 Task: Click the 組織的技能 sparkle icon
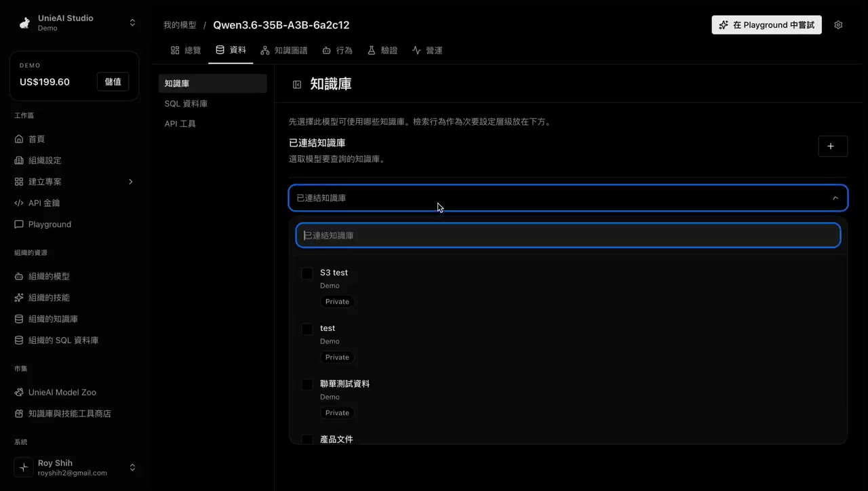tap(19, 298)
